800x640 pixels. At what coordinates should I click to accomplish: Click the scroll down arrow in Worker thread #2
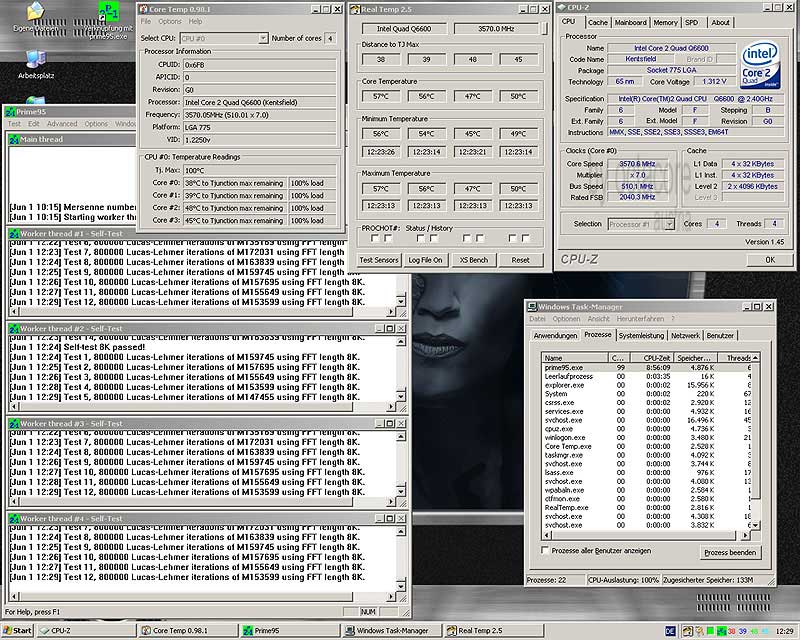pos(402,396)
